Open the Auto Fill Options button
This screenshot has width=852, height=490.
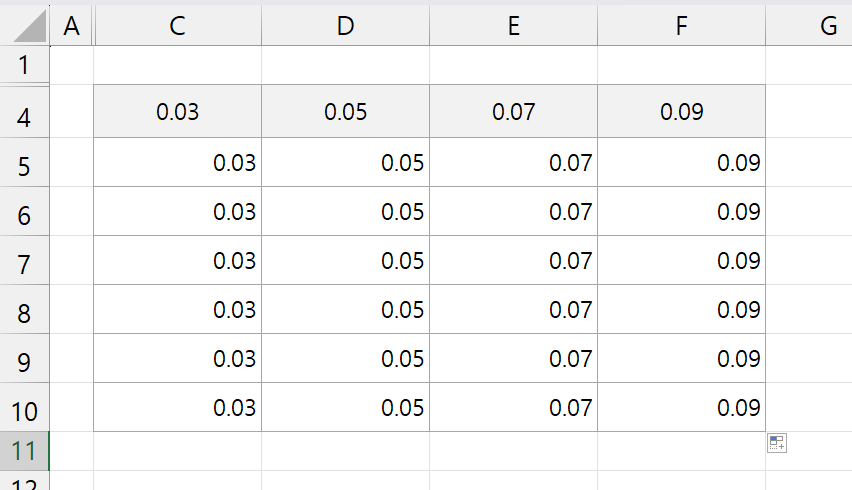776,443
